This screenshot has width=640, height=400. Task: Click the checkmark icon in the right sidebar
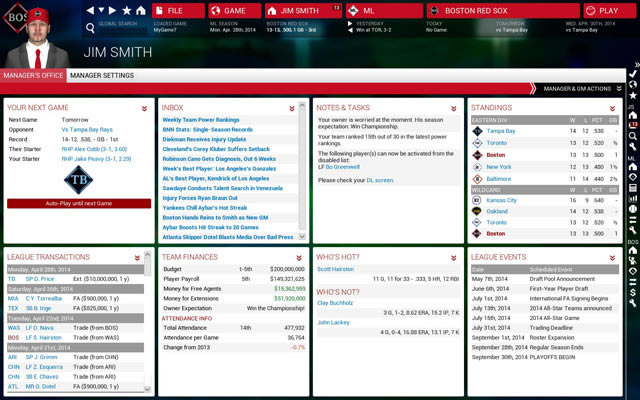633,74
